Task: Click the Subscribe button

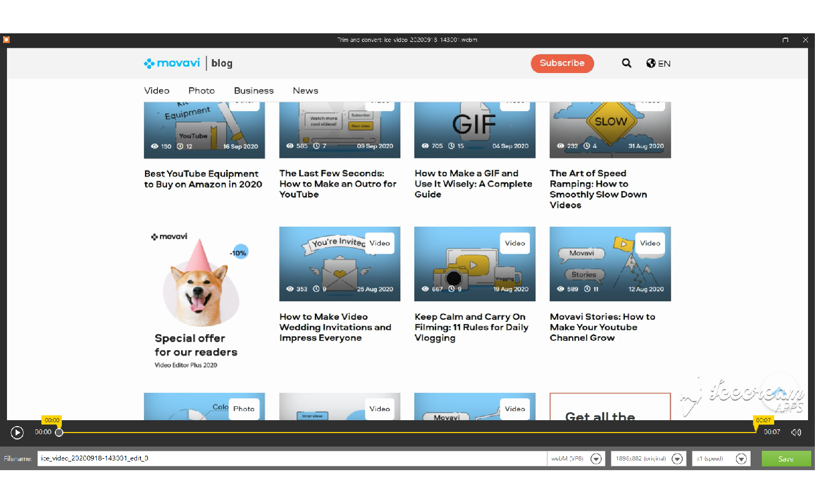Action: tap(562, 63)
